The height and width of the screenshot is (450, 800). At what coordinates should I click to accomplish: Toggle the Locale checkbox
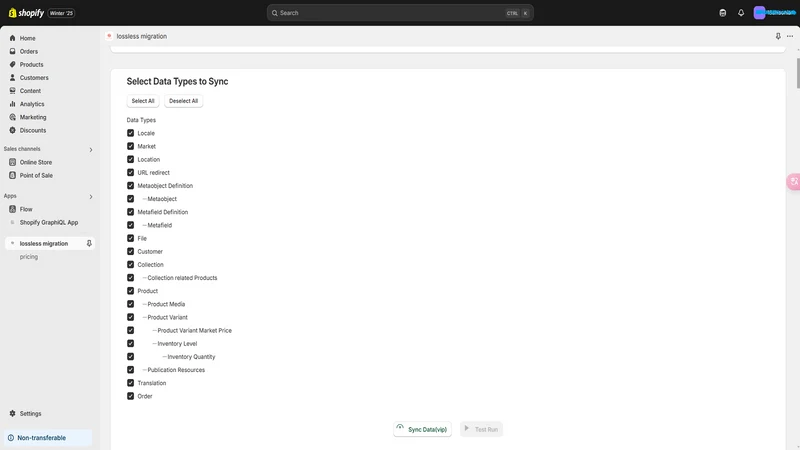coord(131,133)
